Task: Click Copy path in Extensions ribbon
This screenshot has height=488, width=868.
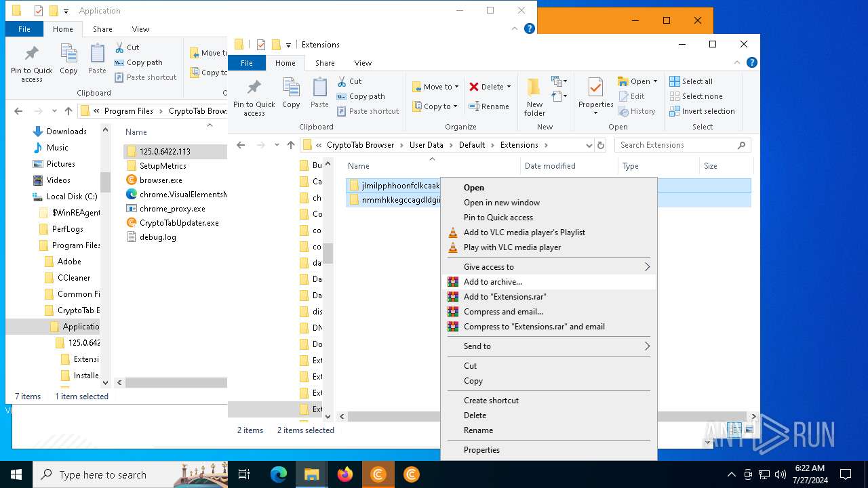Action: tap(361, 96)
